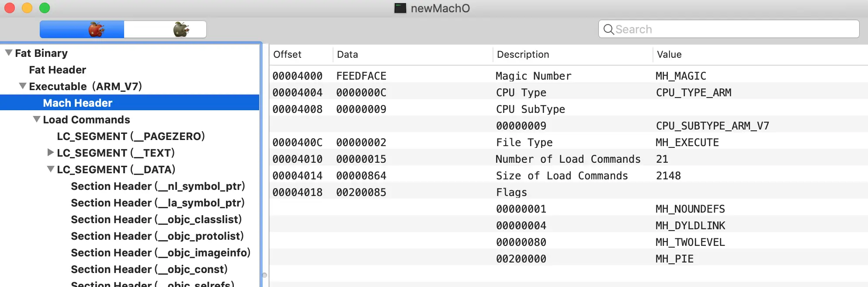Select the gray apple view segment
This screenshot has height=287, width=868.
click(165, 29)
